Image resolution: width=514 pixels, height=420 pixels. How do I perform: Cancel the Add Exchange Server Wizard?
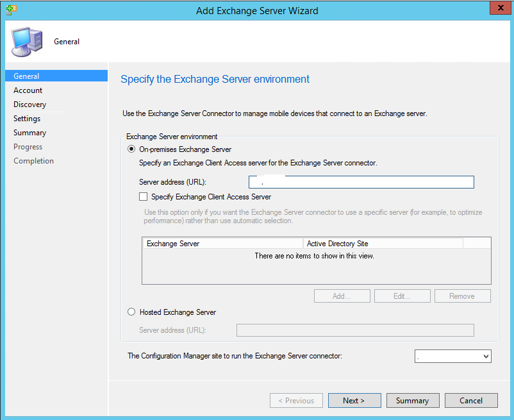click(x=470, y=400)
